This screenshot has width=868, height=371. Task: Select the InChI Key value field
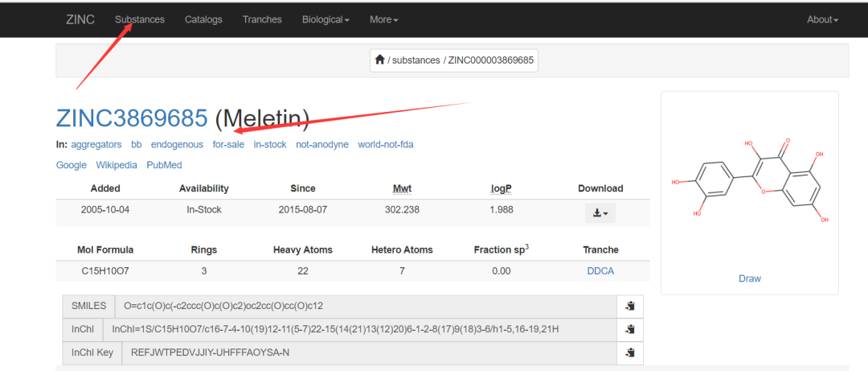click(x=369, y=352)
